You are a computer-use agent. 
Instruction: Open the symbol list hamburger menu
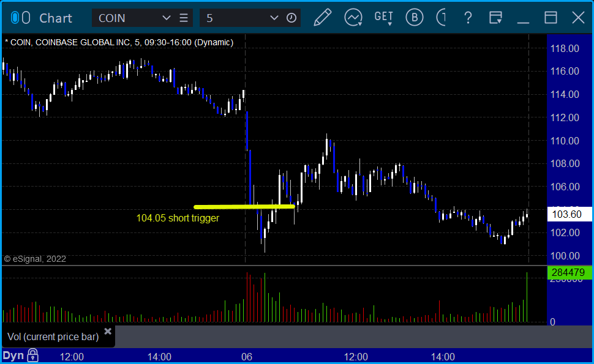click(184, 18)
